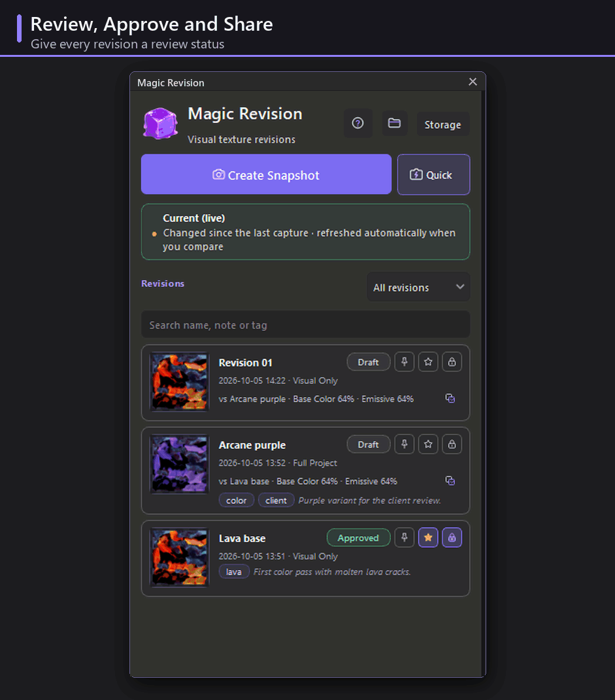Click the lava tag

(234, 572)
